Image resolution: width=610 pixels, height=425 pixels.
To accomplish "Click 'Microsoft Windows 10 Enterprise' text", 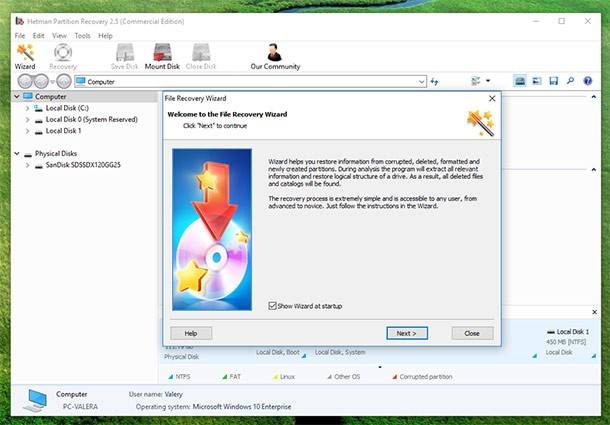I will pos(242,407).
